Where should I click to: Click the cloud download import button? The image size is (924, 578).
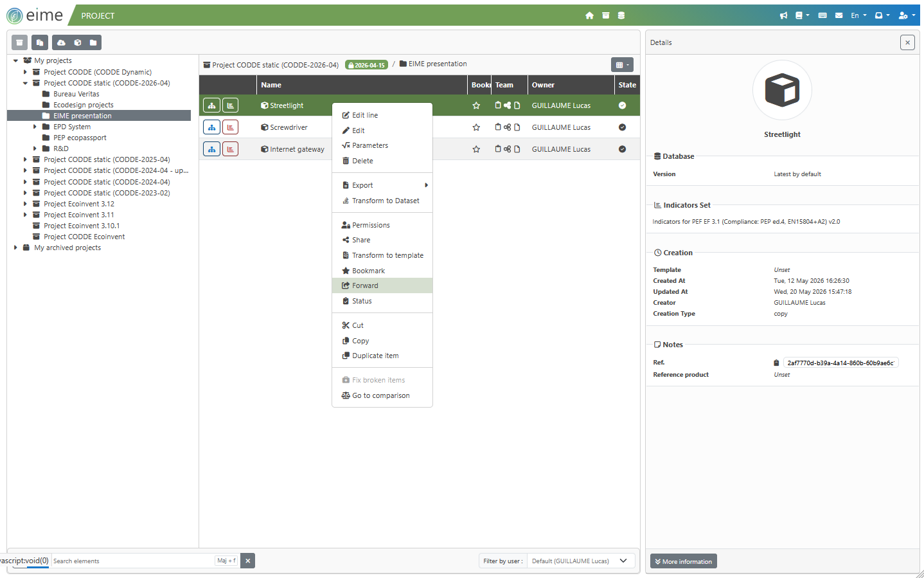pos(61,42)
